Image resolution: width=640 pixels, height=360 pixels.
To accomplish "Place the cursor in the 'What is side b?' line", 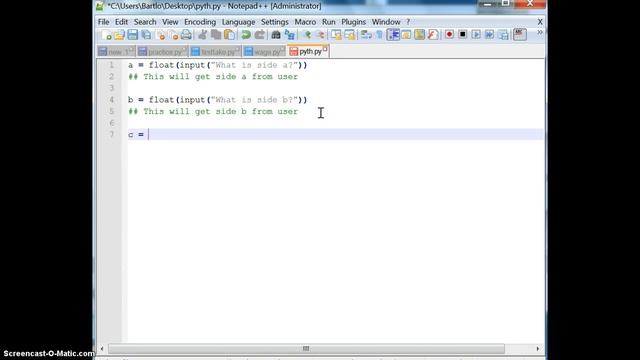I will click(218, 100).
